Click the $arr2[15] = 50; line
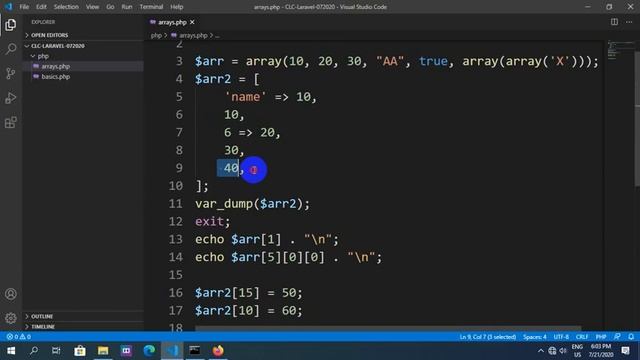The width and height of the screenshot is (640, 360). tap(249, 293)
